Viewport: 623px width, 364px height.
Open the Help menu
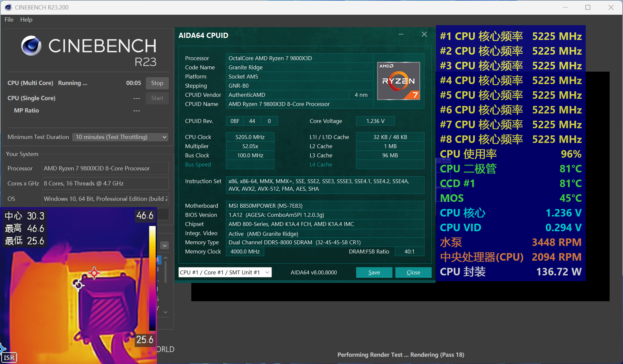click(x=26, y=20)
